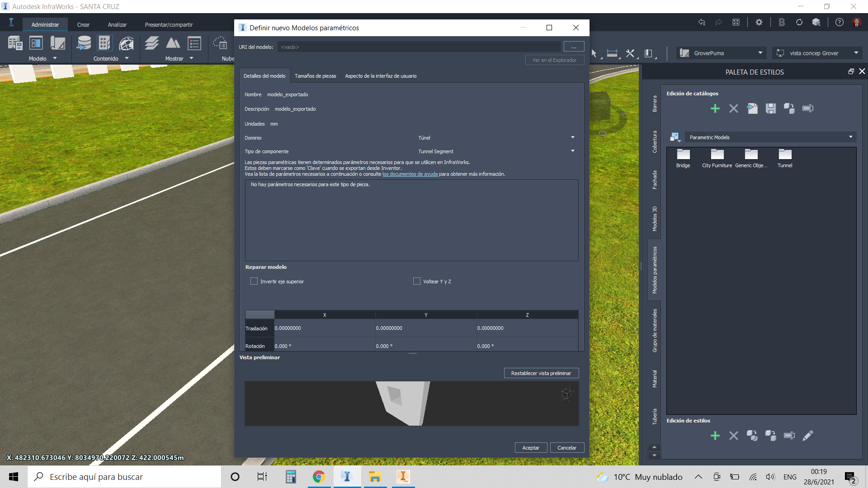868x488 pixels.
Task: Click the data sources database icon
Action: [84, 43]
